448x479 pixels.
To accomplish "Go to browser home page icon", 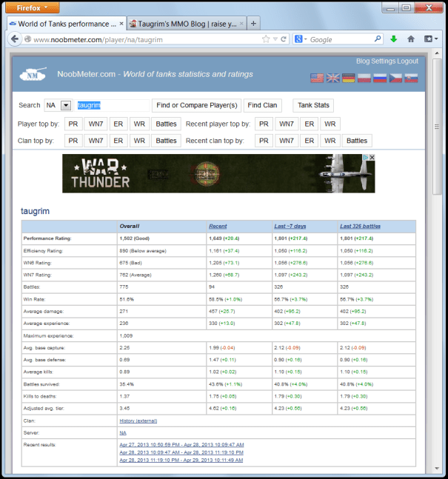I will point(411,39).
